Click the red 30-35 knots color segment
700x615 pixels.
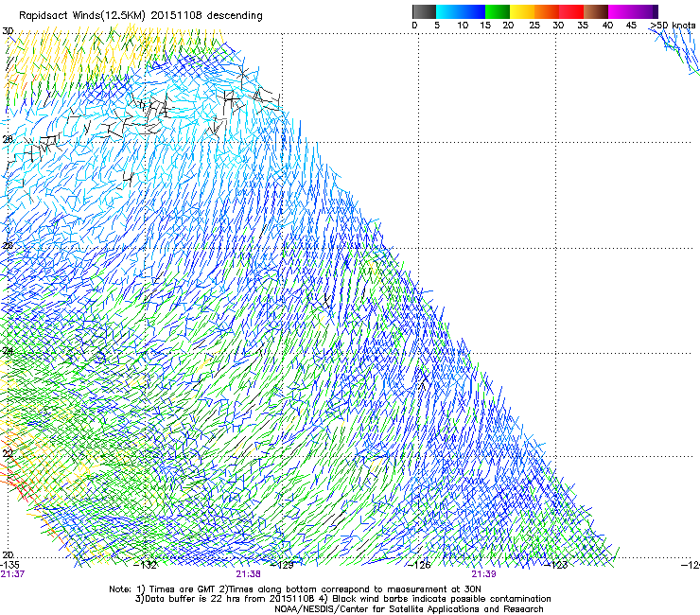click(x=571, y=11)
